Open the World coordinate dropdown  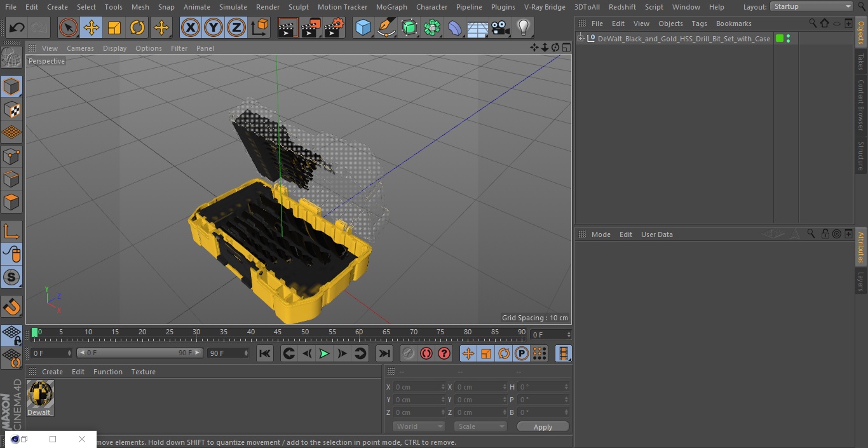point(418,426)
